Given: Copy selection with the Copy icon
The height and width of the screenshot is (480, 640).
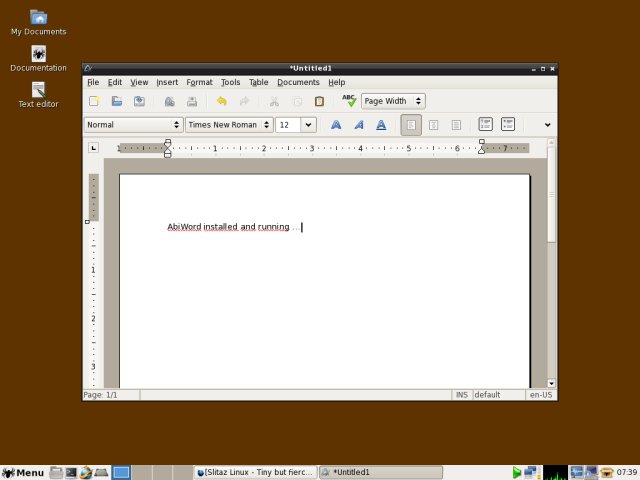Looking at the screenshot, I should pos(297,101).
